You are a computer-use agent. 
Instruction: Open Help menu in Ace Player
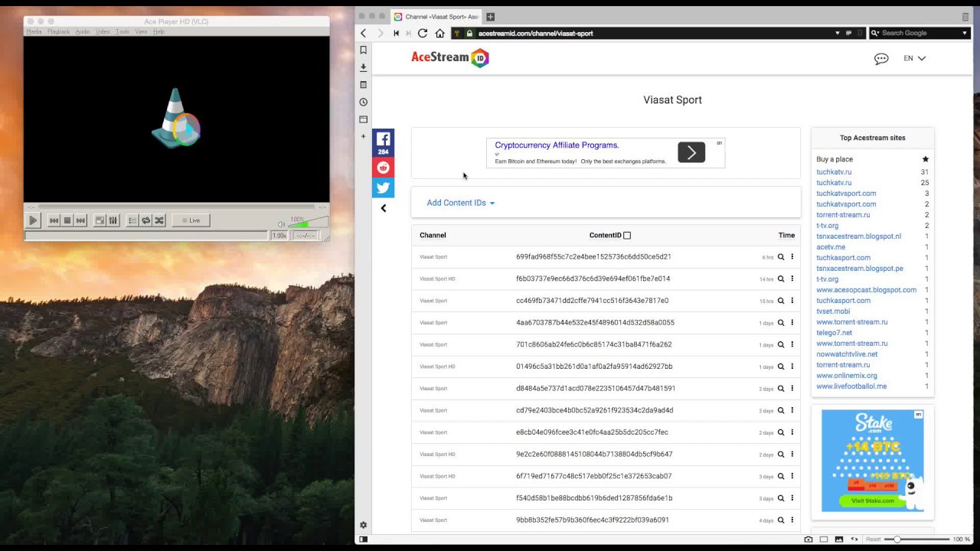pos(158,31)
